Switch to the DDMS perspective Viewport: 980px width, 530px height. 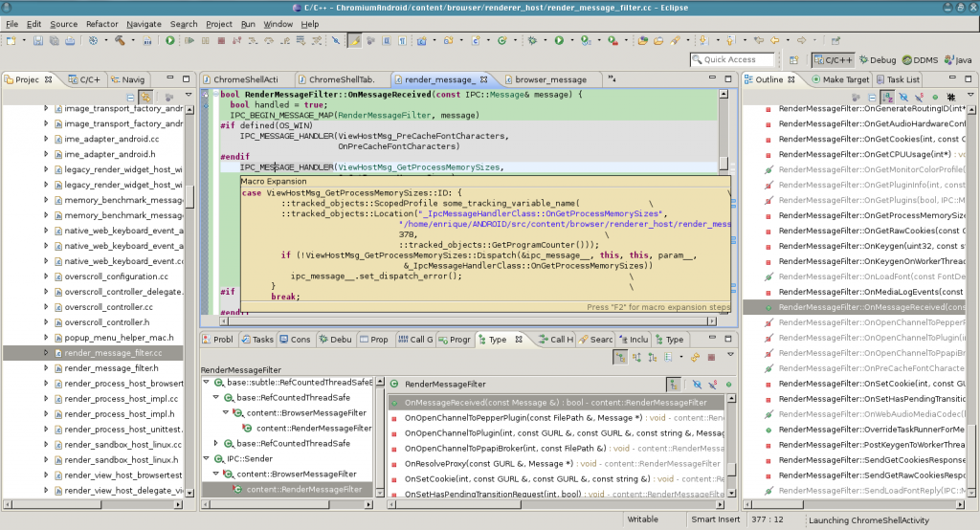[x=919, y=59]
